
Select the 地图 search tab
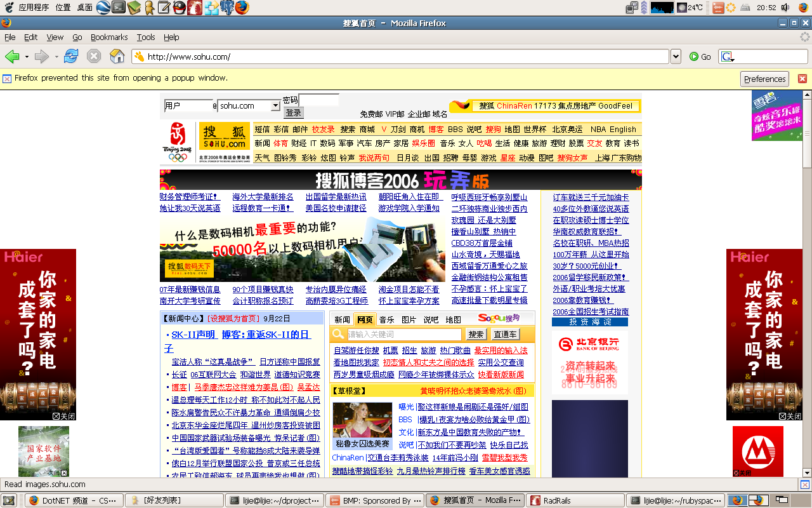[x=454, y=319]
